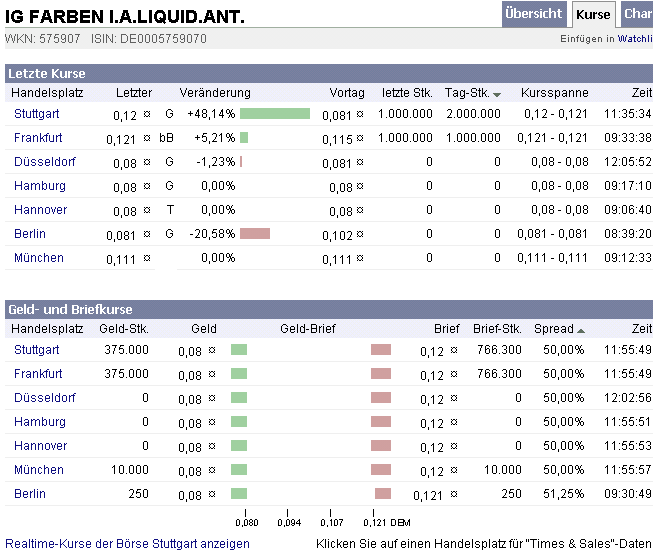Open Hannover in Letzte Kurse table
Viewport: 653px width, 551px height.
(40, 209)
